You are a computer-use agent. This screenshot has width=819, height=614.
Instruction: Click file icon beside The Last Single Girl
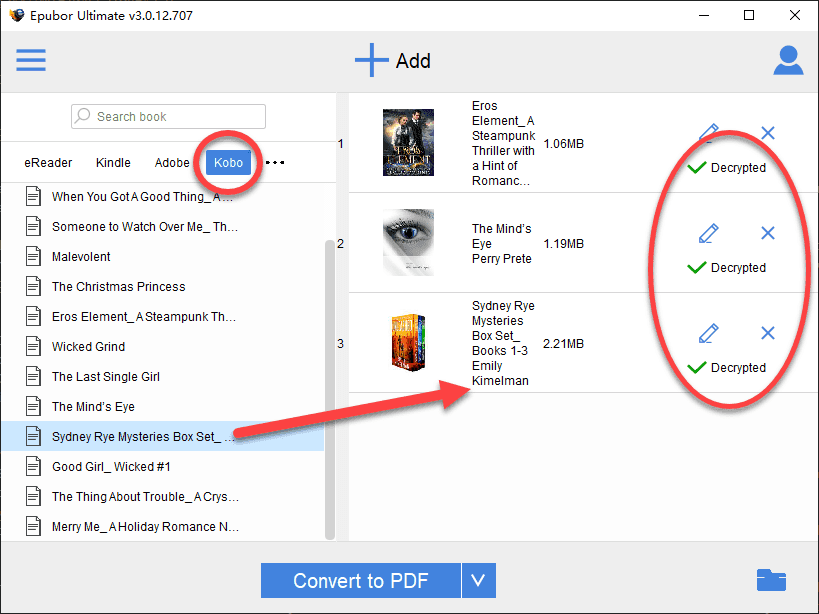pyautogui.click(x=33, y=376)
